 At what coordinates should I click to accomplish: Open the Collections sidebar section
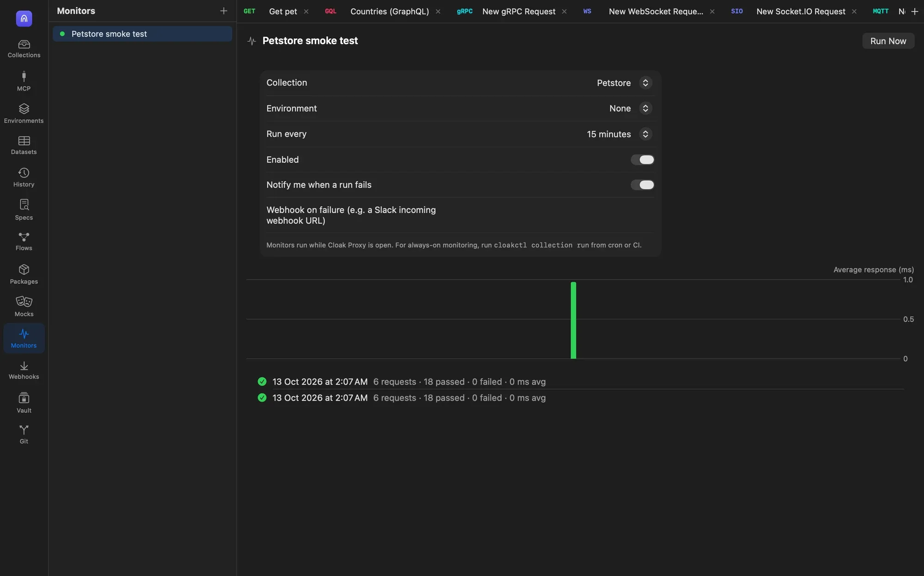(x=24, y=49)
